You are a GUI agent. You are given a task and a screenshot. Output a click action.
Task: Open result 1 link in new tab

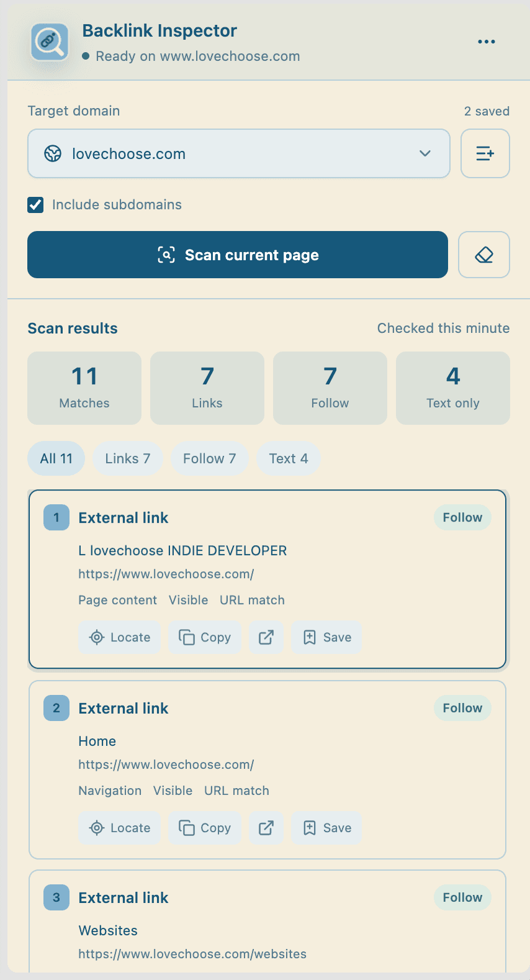[x=266, y=637]
